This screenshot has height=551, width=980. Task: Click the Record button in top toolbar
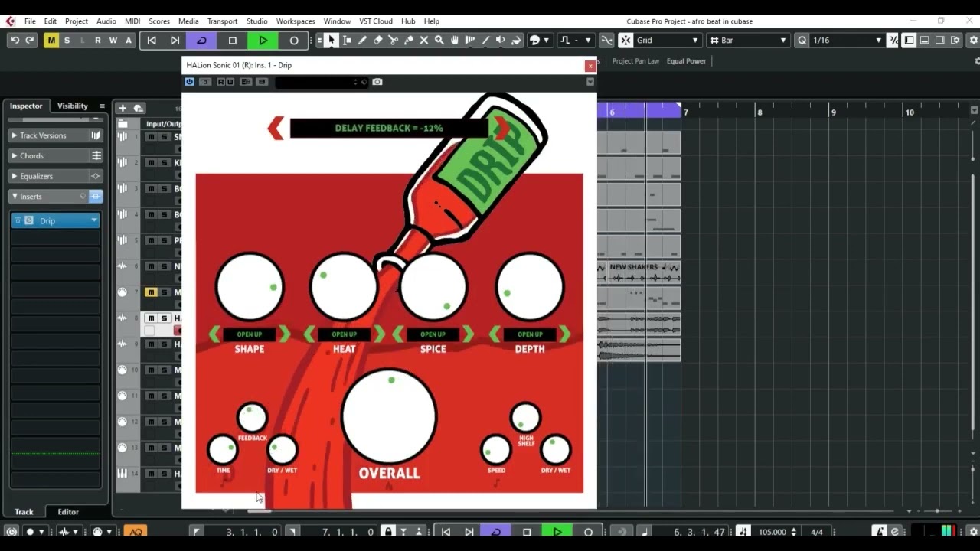pyautogui.click(x=294, y=40)
